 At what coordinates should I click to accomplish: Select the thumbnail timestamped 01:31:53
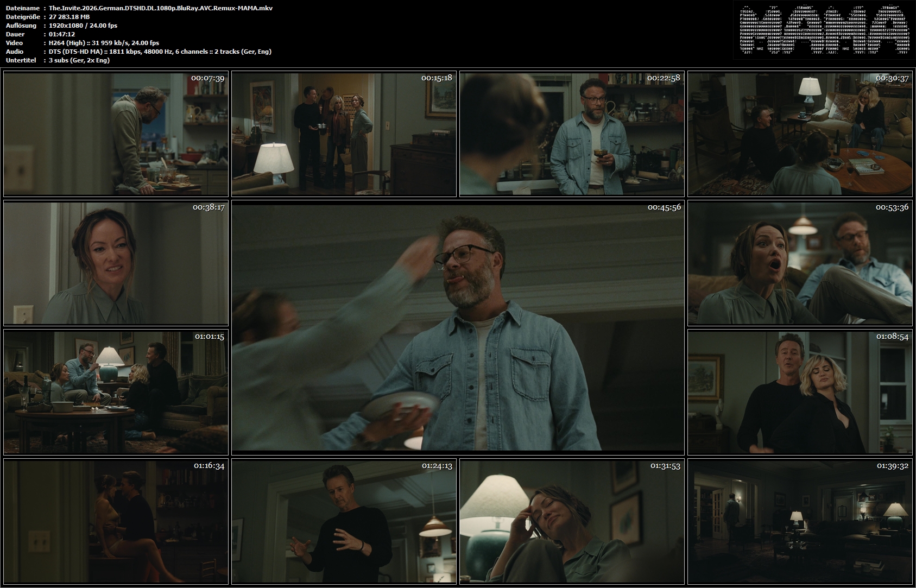click(572, 522)
